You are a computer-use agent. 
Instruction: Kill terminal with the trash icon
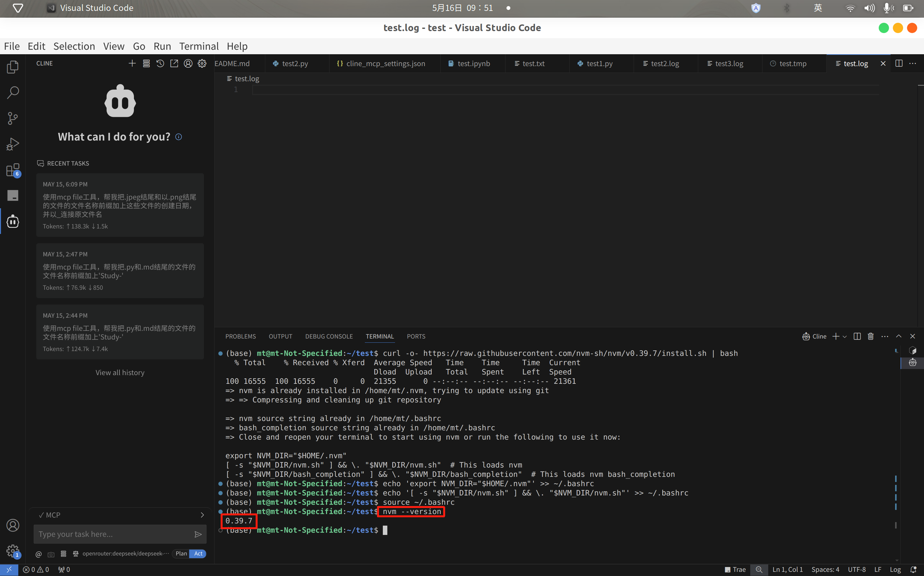click(x=871, y=336)
